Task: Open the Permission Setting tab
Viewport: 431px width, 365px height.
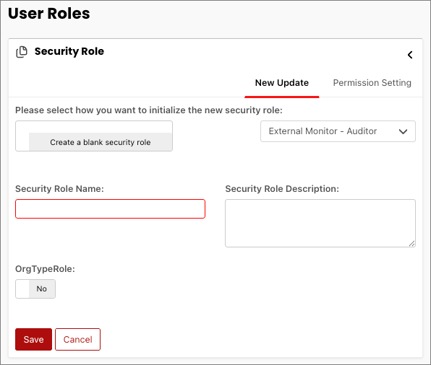Action: pyautogui.click(x=372, y=83)
